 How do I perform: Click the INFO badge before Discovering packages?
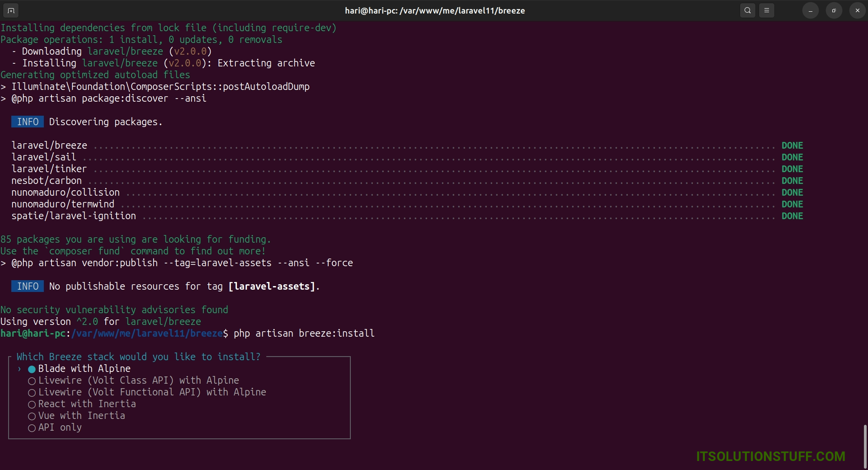point(28,122)
